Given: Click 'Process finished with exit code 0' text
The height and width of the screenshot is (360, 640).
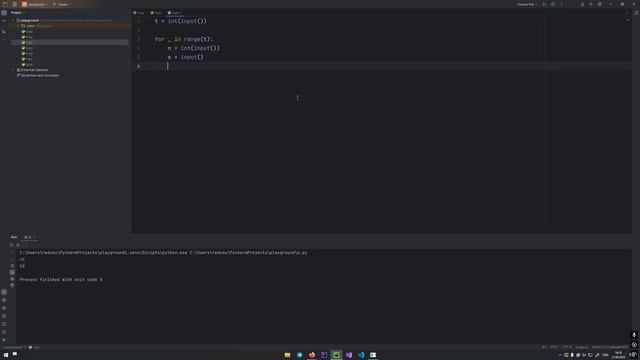Looking at the screenshot, I should [61, 280].
